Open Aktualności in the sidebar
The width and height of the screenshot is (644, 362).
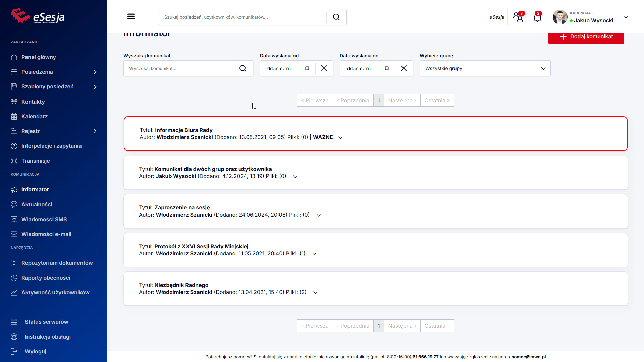[x=37, y=204]
